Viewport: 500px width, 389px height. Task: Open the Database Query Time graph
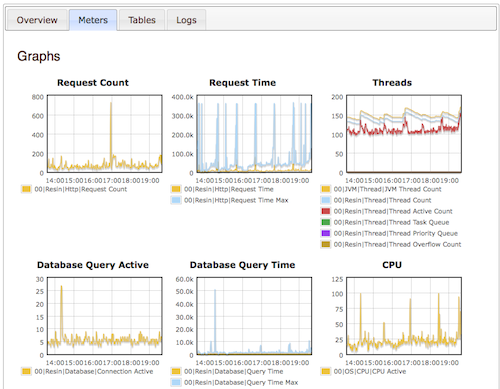(x=254, y=316)
